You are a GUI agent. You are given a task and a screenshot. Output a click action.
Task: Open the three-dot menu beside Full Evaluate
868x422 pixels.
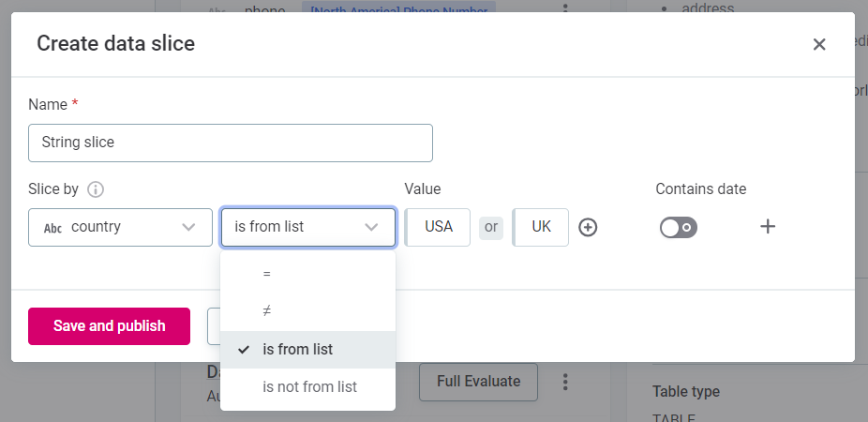pyautogui.click(x=565, y=382)
